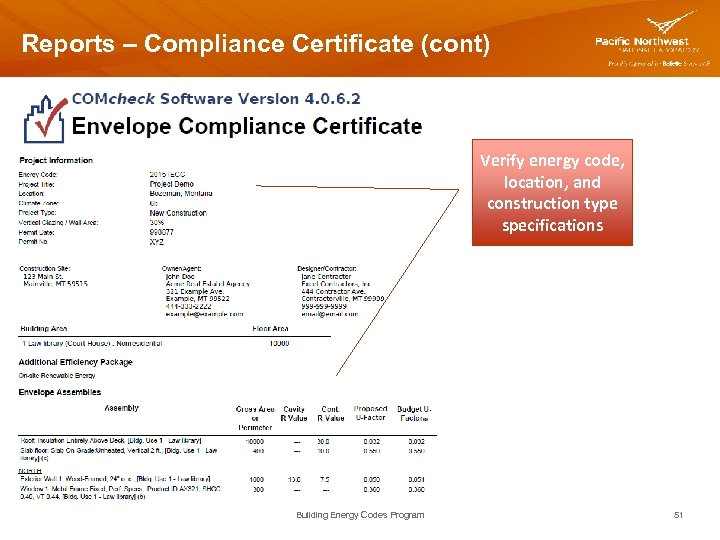Select the slide title 'Reports – Compliance Certificate (cont)'
Viewport: 720px width, 540px height.
(x=256, y=44)
